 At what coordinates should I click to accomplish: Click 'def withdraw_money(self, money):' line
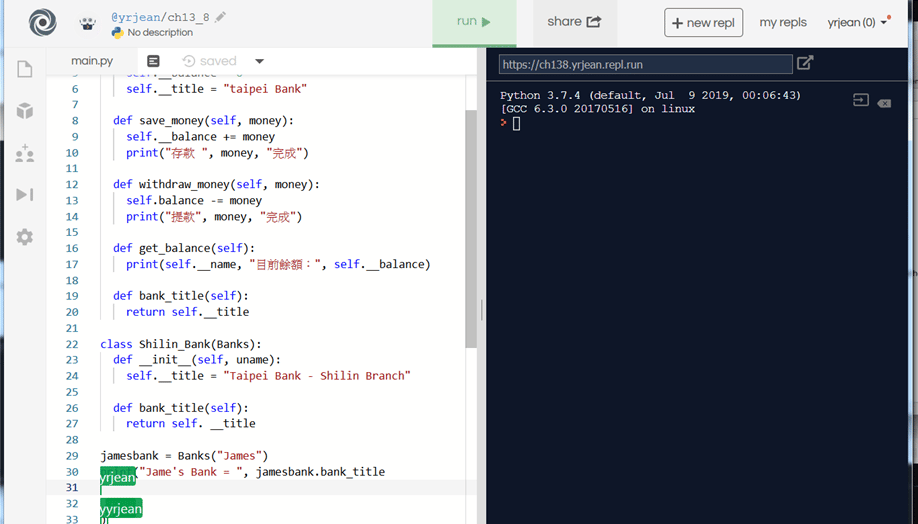coord(216,184)
